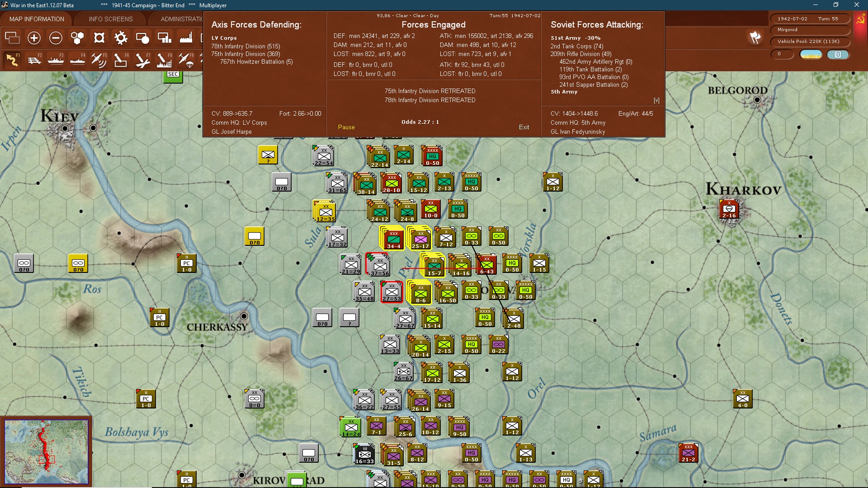Click the white flags end-turn icon

click(x=755, y=38)
